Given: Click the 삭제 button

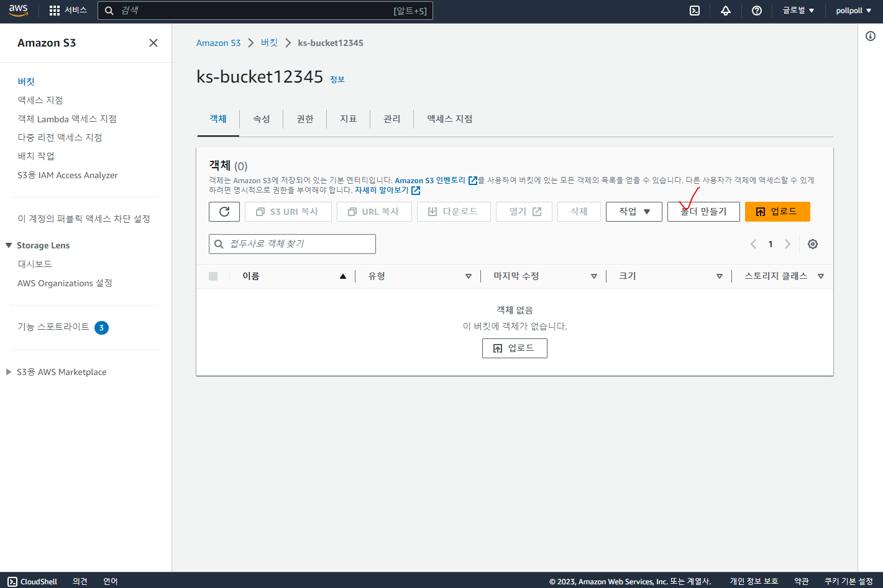Looking at the screenshot, I should (x=579, y=212).
